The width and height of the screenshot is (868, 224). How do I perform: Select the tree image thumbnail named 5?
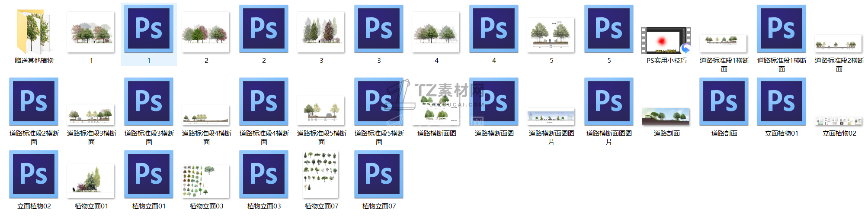click(551, 36)
